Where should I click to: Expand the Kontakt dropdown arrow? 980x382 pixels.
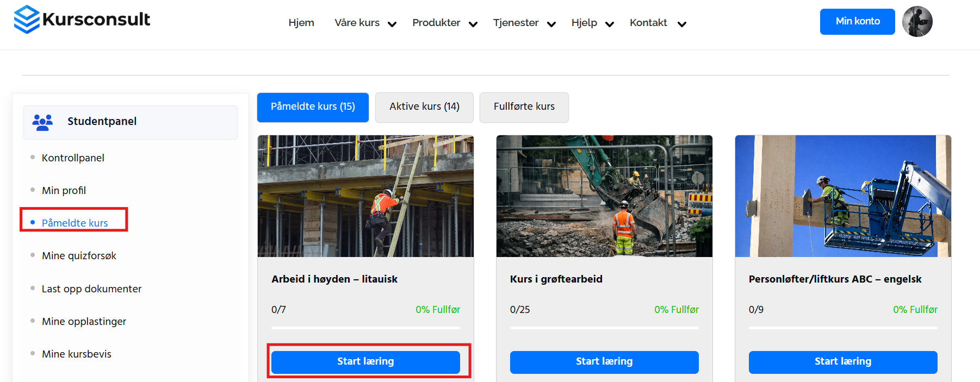(682, 24)
